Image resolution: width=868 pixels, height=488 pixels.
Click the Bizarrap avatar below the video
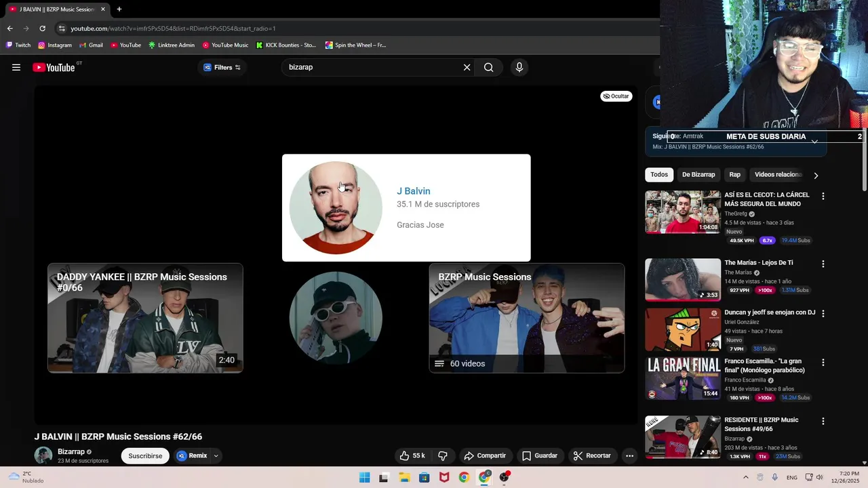pyautogui.click(x=43, y=455)
